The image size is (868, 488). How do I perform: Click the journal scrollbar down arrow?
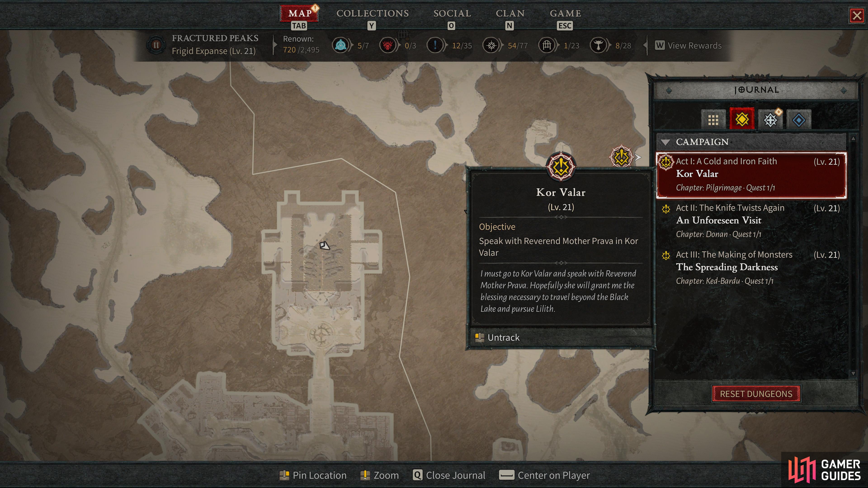point(853,373)
